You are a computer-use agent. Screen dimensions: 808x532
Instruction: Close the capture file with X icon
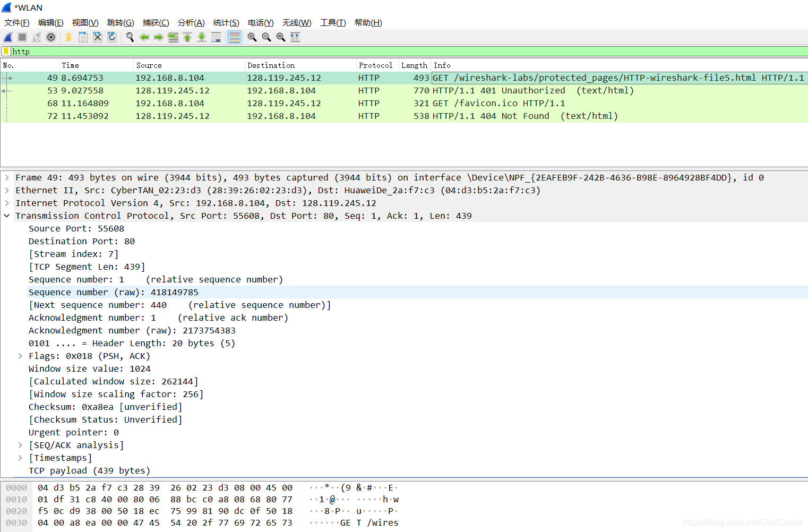(98, 37)
